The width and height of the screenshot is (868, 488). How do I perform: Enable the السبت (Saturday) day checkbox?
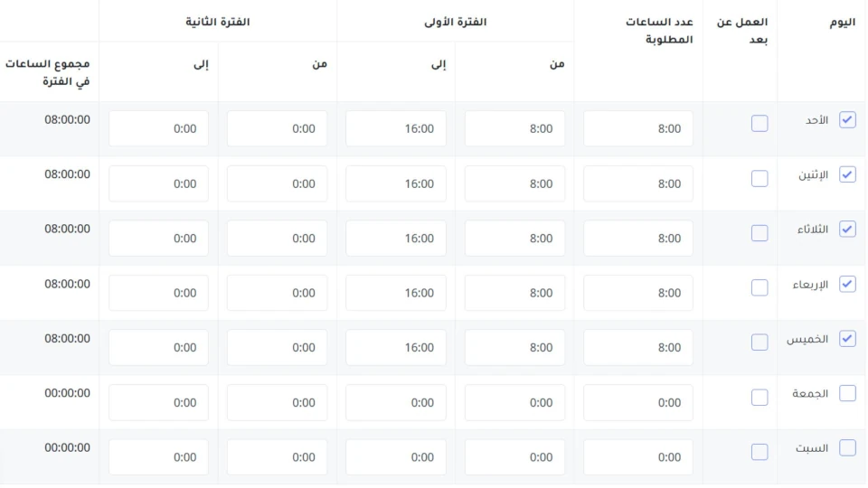847,448
